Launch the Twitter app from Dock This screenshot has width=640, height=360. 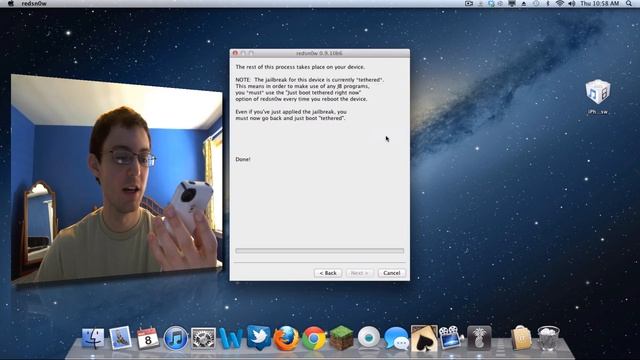[x=258, y=338]
